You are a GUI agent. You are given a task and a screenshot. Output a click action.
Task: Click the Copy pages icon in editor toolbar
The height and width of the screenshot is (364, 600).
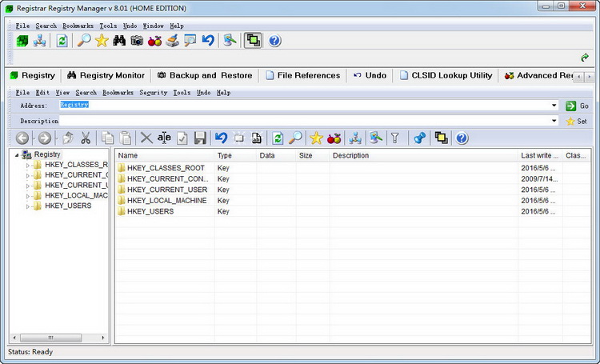click(x=107, y=138)
